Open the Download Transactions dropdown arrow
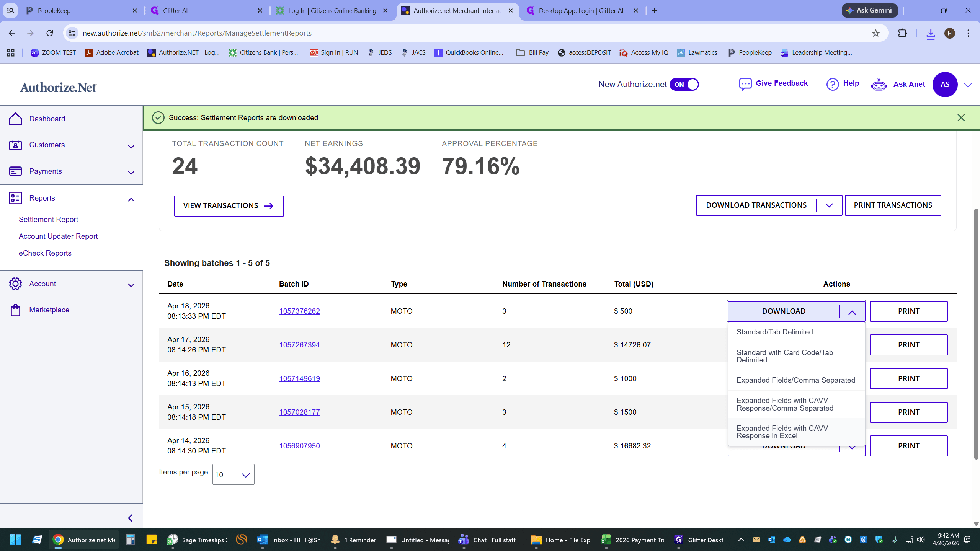 click(x=829, y=205)
